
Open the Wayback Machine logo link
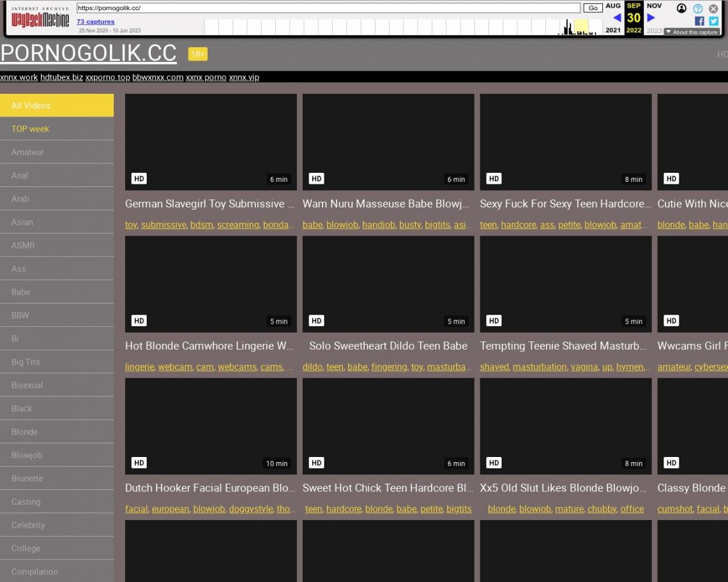tap(40, 19)
